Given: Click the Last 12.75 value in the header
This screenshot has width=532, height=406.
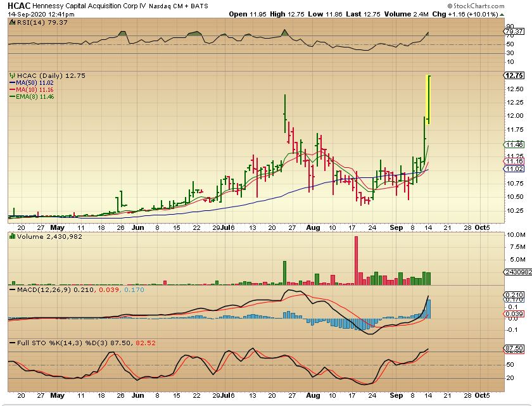Looking at the screenshot, I should tap(364, 14).
